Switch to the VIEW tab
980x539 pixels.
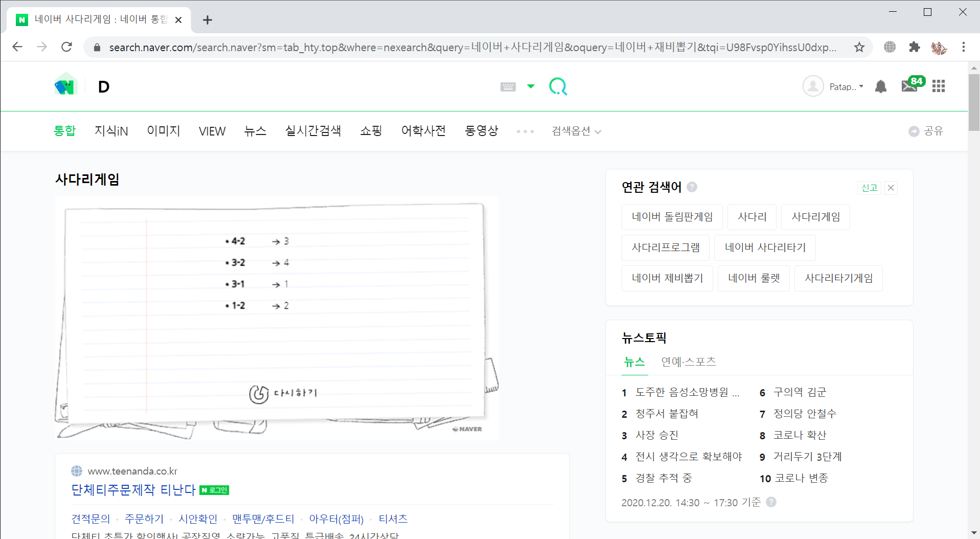[212, 131]
